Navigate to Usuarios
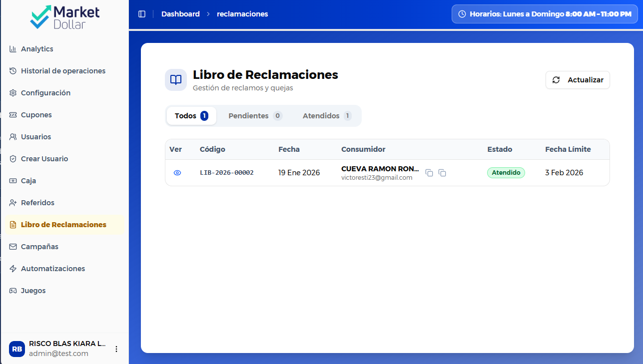Viewport: 643px width, 364px height. (64, 137)
